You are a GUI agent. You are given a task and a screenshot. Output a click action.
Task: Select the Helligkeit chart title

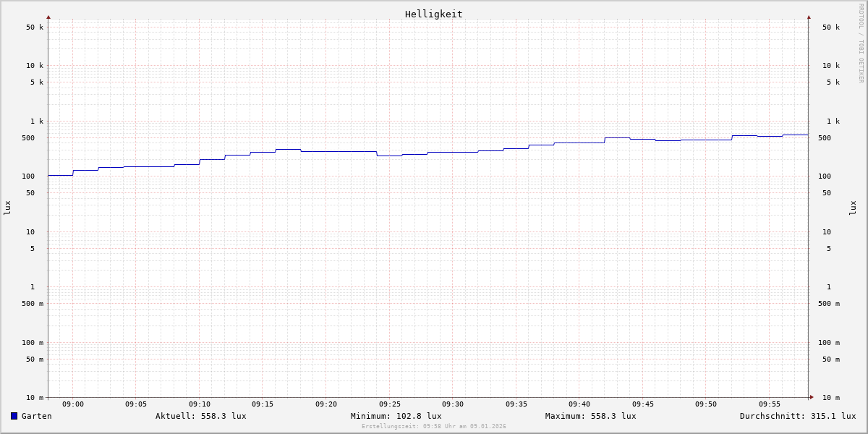pyautogui.click(x=433, y=14)
